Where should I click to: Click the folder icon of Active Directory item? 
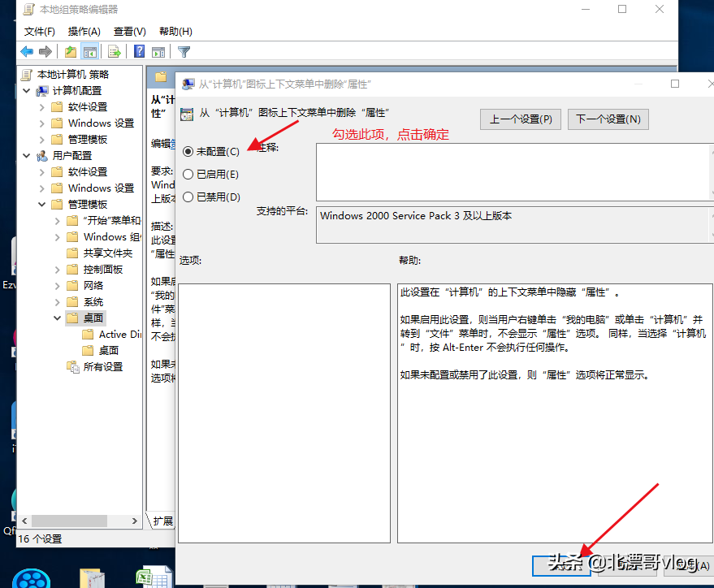(x=88, y=335)
